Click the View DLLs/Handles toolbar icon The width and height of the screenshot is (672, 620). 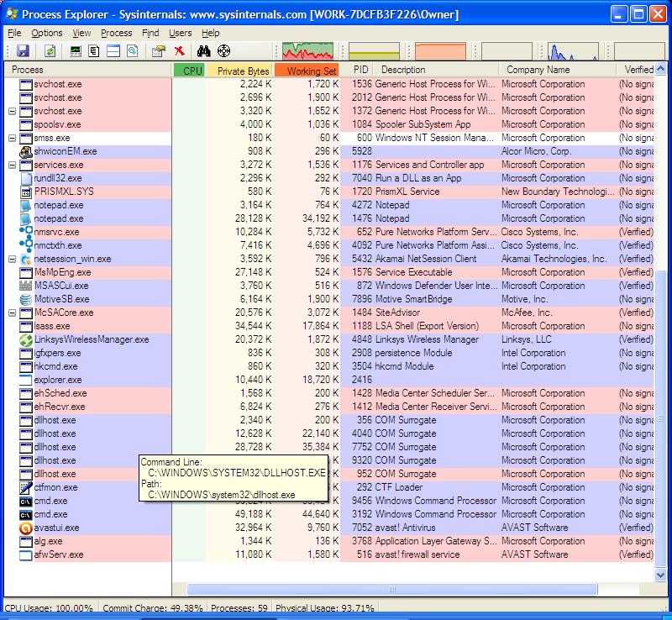[x=133, y=51]
